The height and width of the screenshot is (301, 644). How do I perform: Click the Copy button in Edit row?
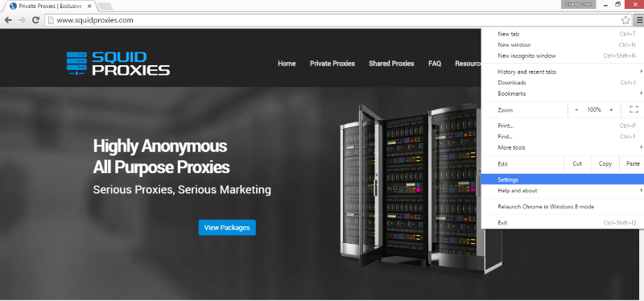(x=605, y=163)
